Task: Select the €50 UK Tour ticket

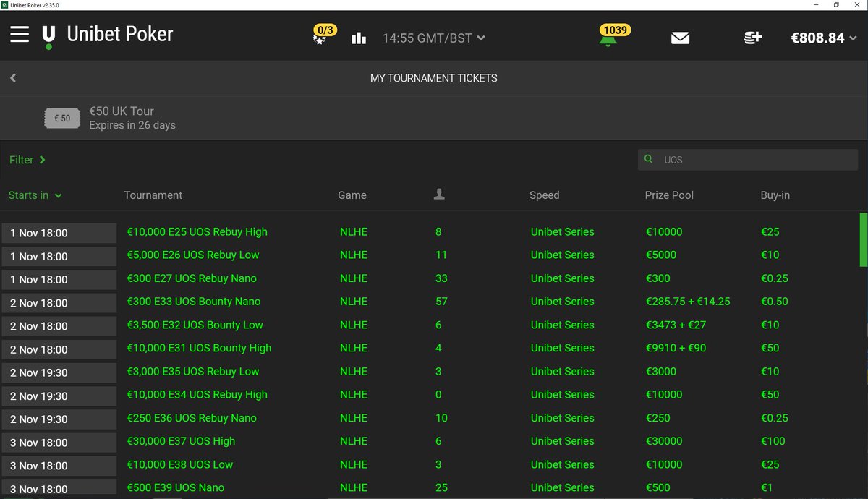Action: tap(434, 118)
